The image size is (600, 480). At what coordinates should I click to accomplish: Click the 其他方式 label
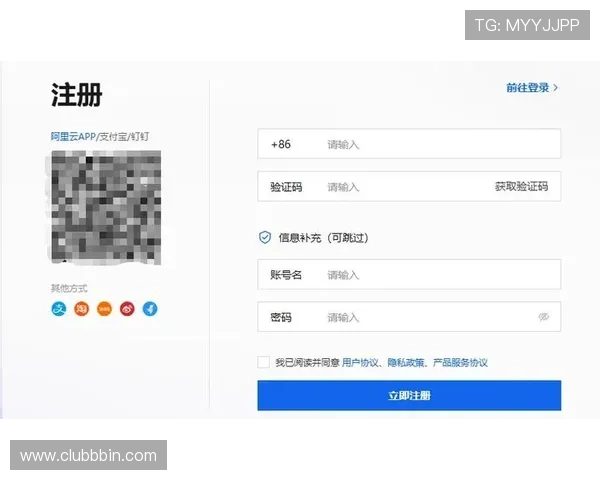point(69,288)
